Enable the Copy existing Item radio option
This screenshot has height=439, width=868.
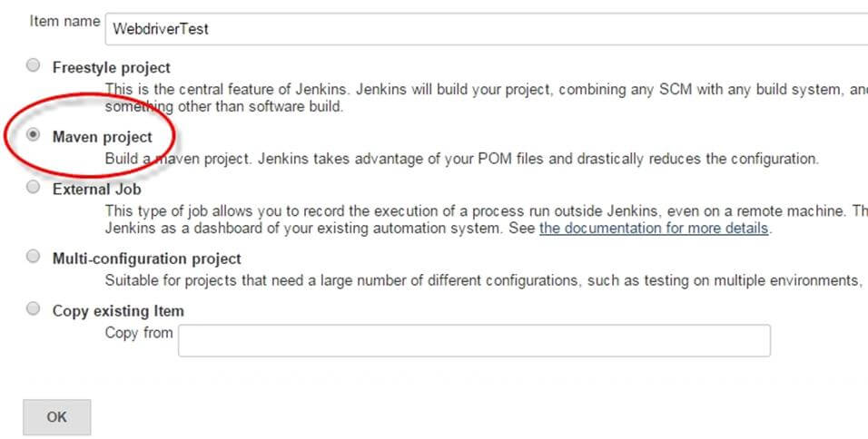click(x=34, y=308)
